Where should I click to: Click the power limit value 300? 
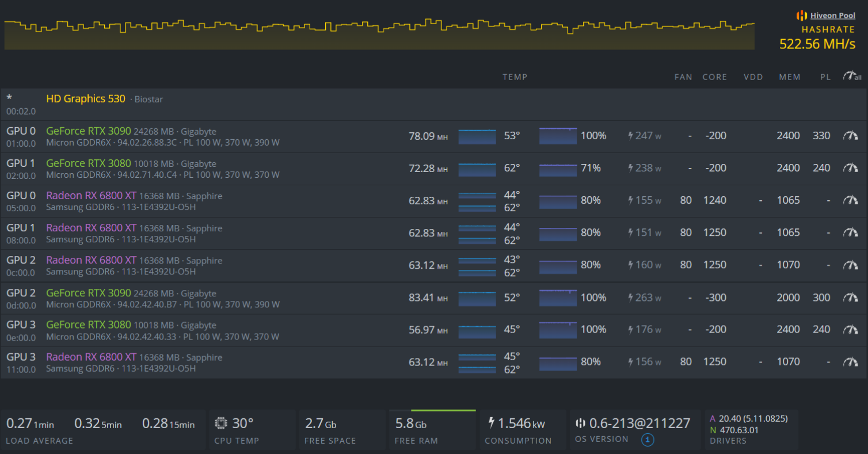click(x=821, y=297)
